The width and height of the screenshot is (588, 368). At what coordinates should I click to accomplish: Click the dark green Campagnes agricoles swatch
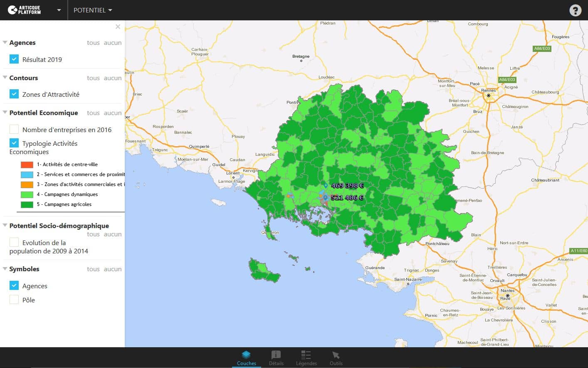coord(27,204)
